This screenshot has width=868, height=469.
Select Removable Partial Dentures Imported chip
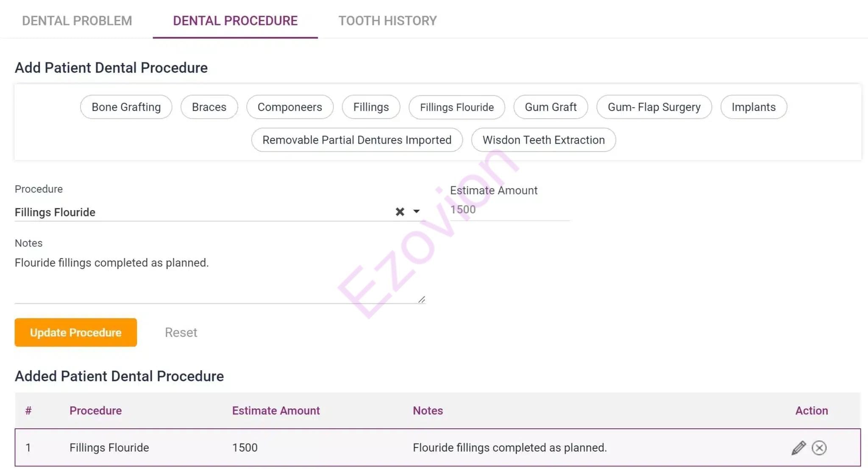click(357, 140)
